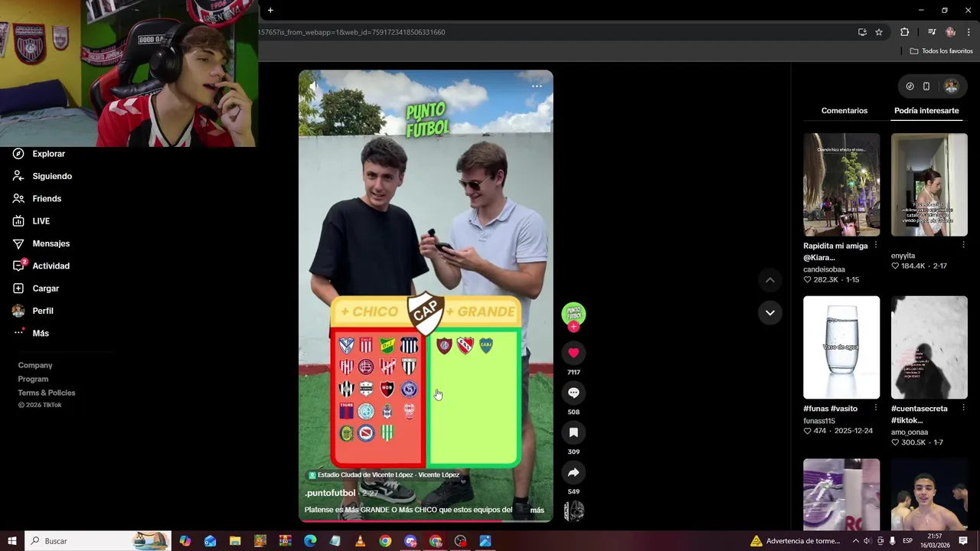Open a new browser tab

[270, 10]
